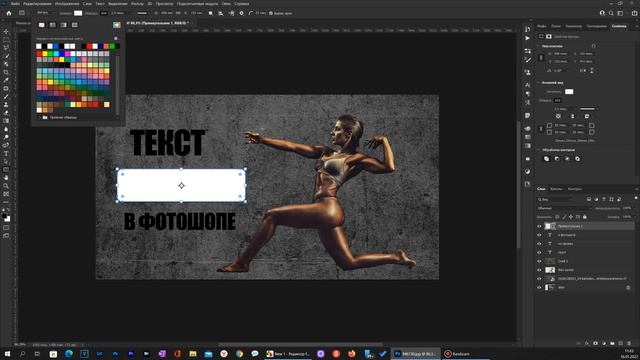
Task: Open the color picker from swatch popup
Action: coord(117,25)
